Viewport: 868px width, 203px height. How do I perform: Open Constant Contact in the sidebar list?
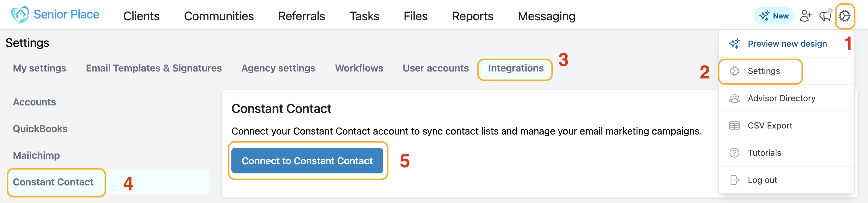tap(53, 182)
